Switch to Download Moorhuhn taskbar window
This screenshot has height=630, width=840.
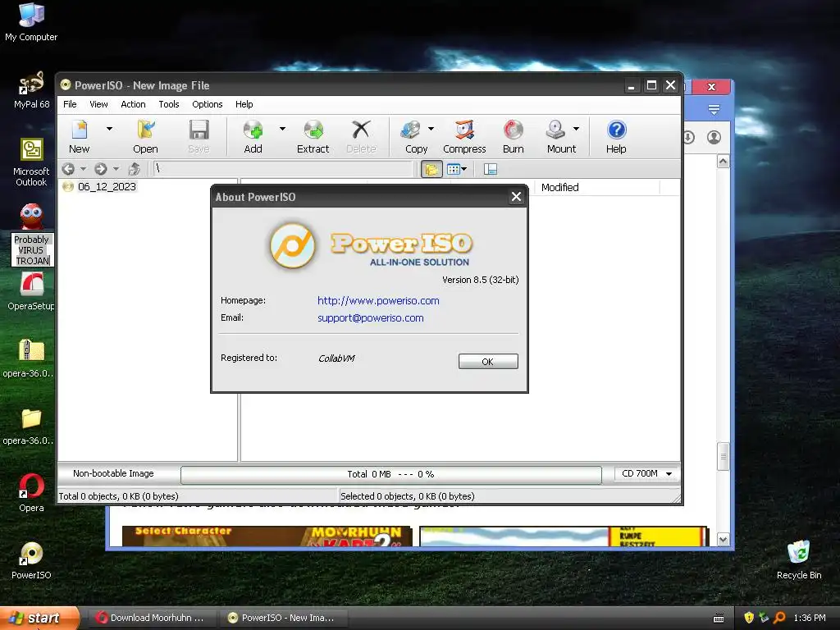point(152,618)
